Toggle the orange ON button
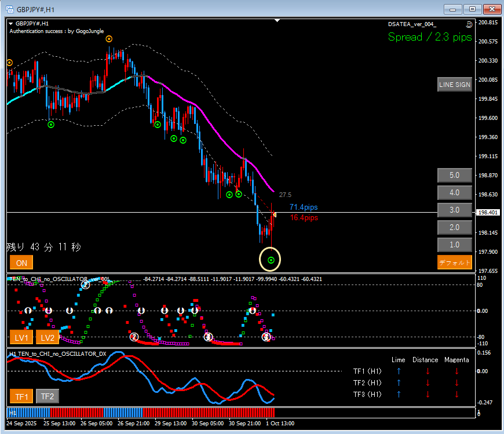 [21, 263]
